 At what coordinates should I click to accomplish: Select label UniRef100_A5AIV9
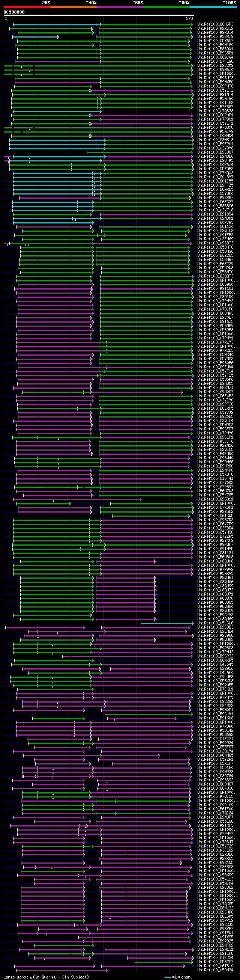pyautogui.click(x=215, y=132)
